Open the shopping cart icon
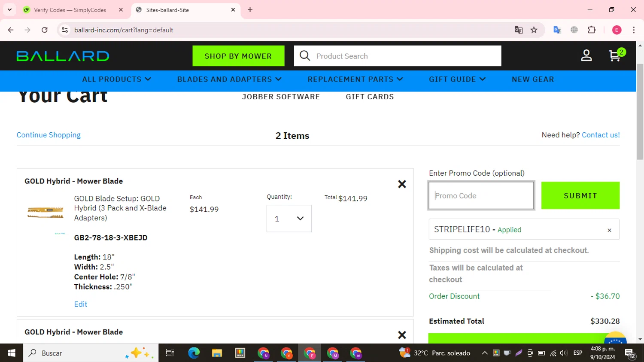644x362 pixels. [617, 55]
